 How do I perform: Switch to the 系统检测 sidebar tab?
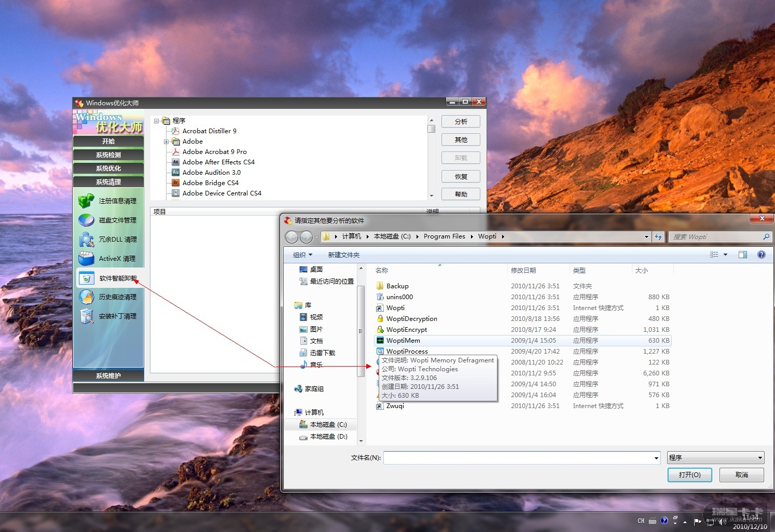[x=108, y=155]
